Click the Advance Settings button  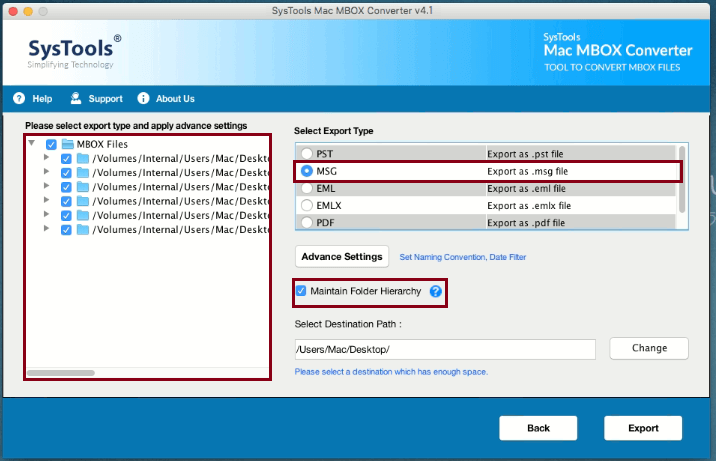click(342, 257)
